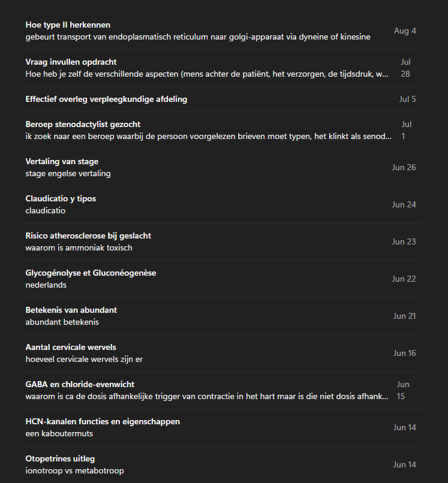Open 'Glycogénolyse et Gluconéogenèse' conversation

click(x=91, y=273)
